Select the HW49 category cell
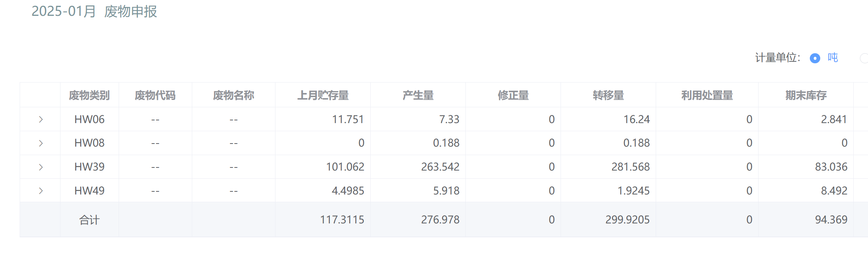Viewport: 868px width, 262px height. [x=89, y=191]
